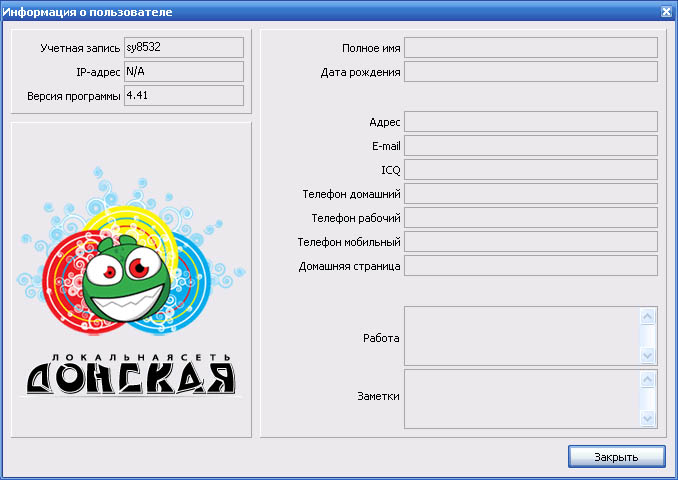Click inside the Работа text area
Screen dimensions: 678x480
[520, 337]
